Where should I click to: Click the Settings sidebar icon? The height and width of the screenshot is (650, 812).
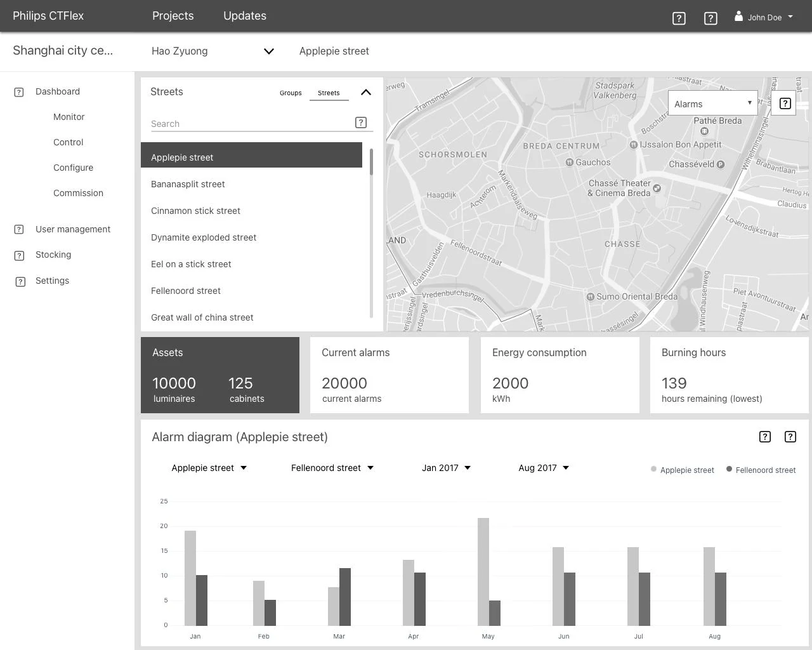click(20, 281)
